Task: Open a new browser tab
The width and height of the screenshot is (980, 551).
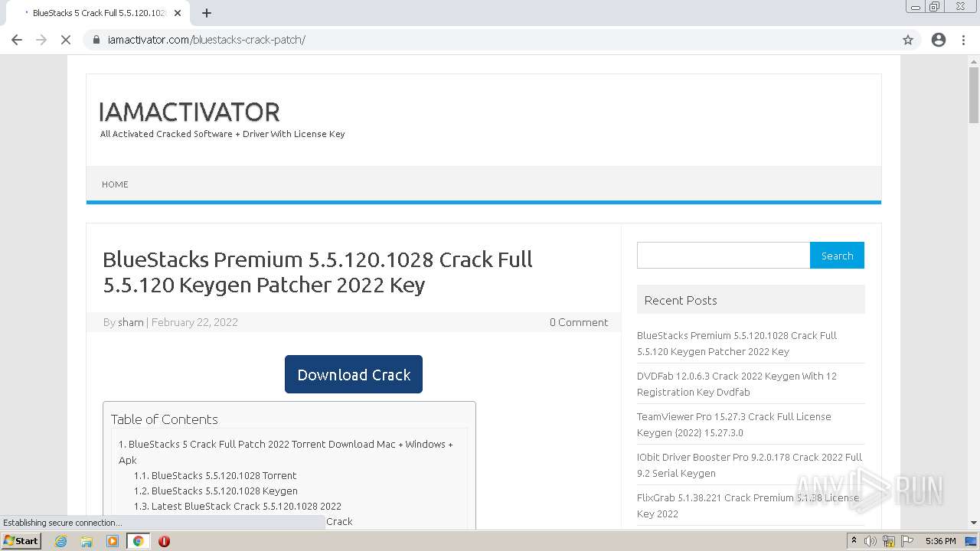Action: [207, 13]
